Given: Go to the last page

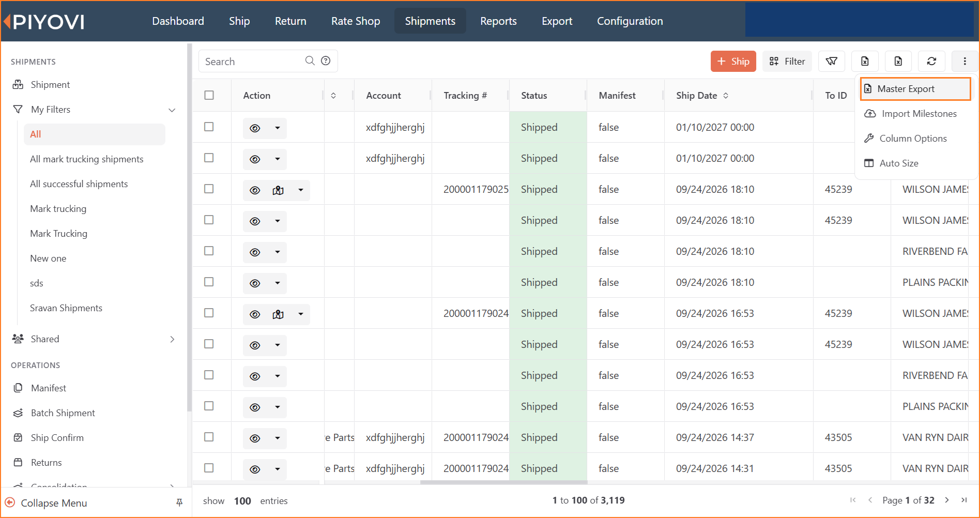Looking at the screenshot, I should [964, 500].
